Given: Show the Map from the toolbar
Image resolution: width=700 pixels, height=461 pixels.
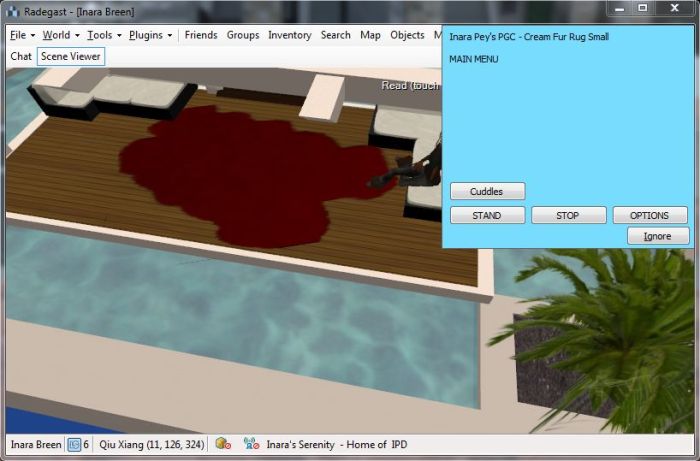Looking at the screenshot, I should (371, 35).
